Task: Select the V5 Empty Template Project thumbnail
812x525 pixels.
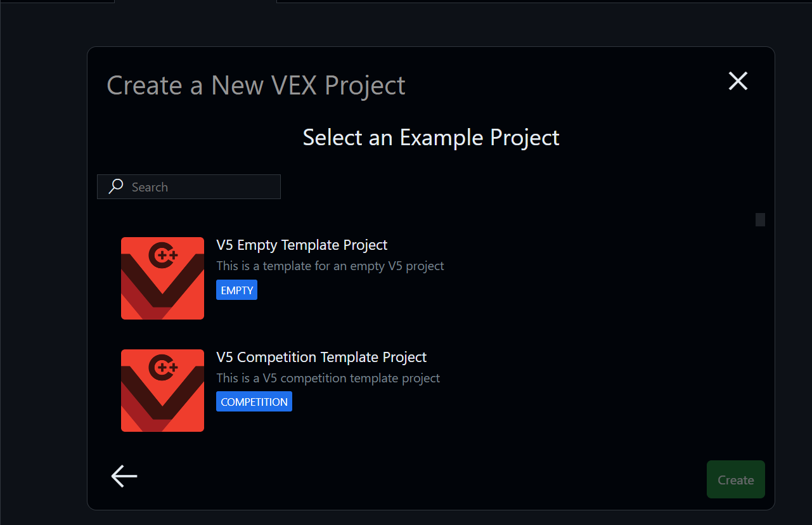Action: point(162,278)
